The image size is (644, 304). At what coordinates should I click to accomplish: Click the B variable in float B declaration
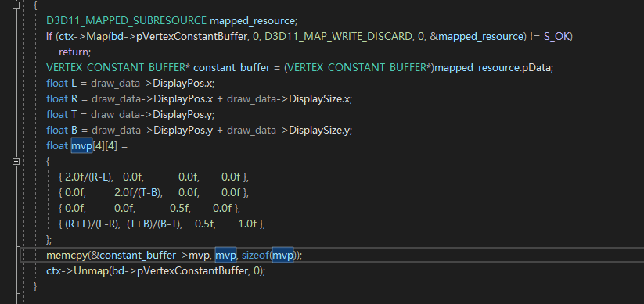pos(74,130)
